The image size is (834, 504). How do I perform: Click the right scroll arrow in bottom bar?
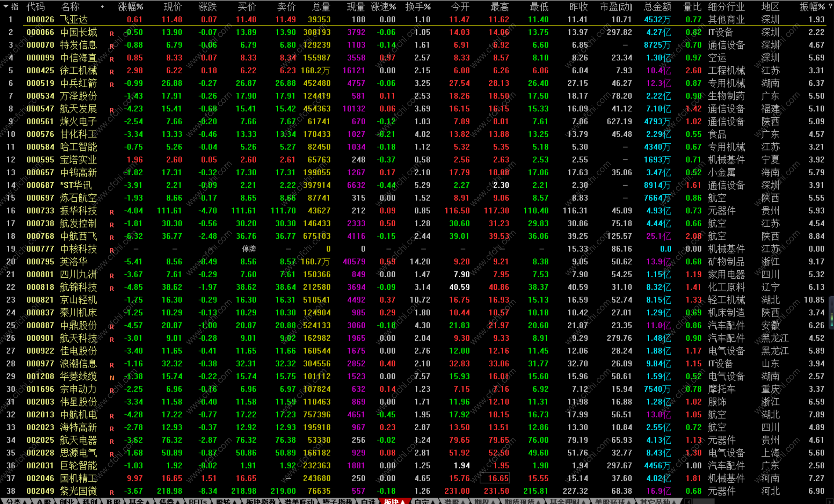click(829, 501)
